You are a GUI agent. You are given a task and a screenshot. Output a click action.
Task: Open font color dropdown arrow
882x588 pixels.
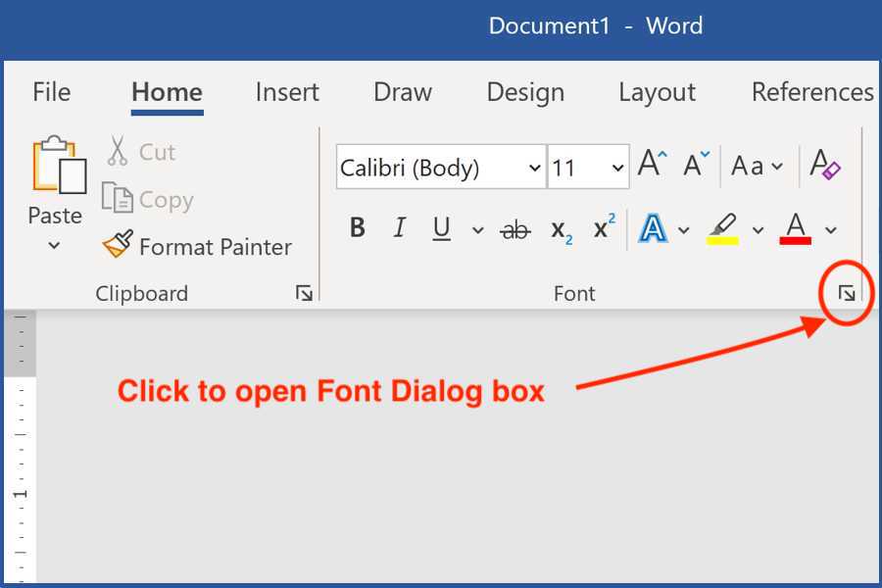tap(831, 229)
